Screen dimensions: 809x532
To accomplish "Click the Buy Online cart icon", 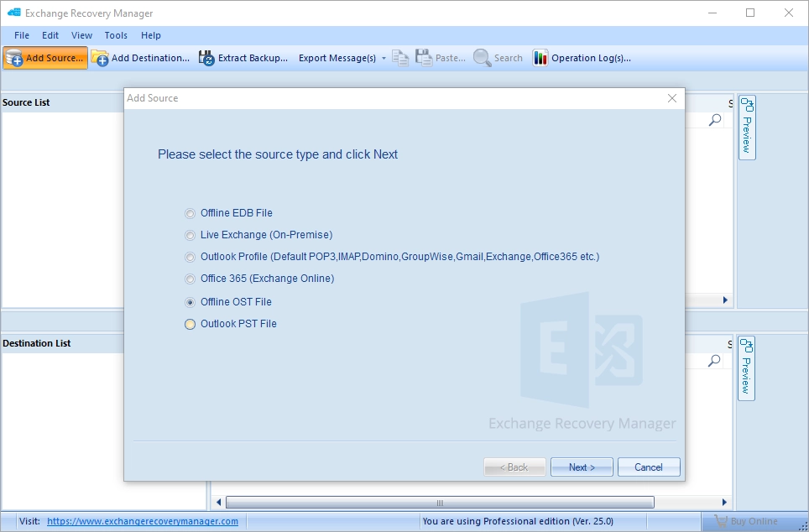I will 721,521.
